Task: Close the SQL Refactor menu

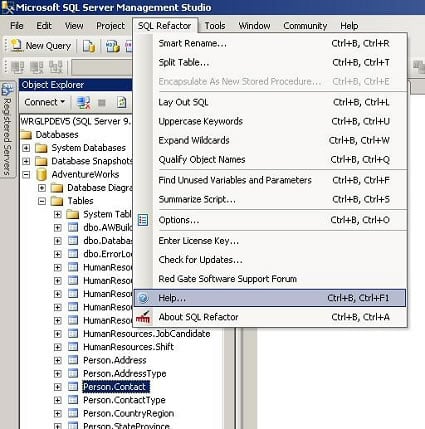Action: (165, 26)
